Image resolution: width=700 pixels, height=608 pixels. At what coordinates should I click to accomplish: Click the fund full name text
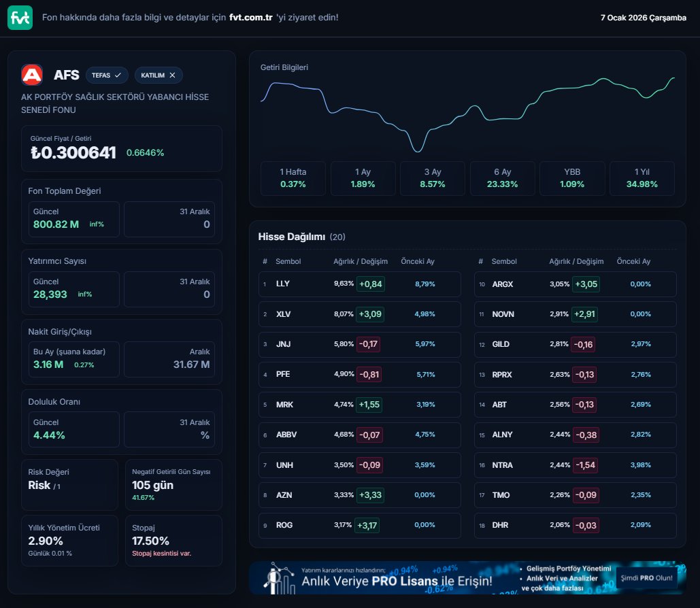(x=115, y=103)
